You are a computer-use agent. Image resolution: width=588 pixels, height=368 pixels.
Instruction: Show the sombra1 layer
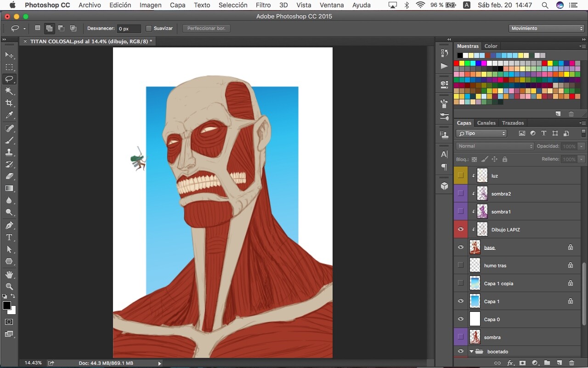point(461,212)
